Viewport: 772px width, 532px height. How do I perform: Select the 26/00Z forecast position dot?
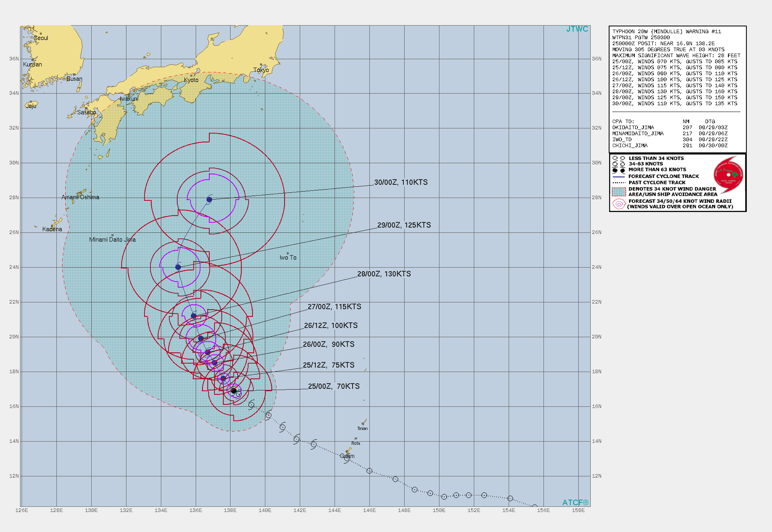tap(215, 363)
